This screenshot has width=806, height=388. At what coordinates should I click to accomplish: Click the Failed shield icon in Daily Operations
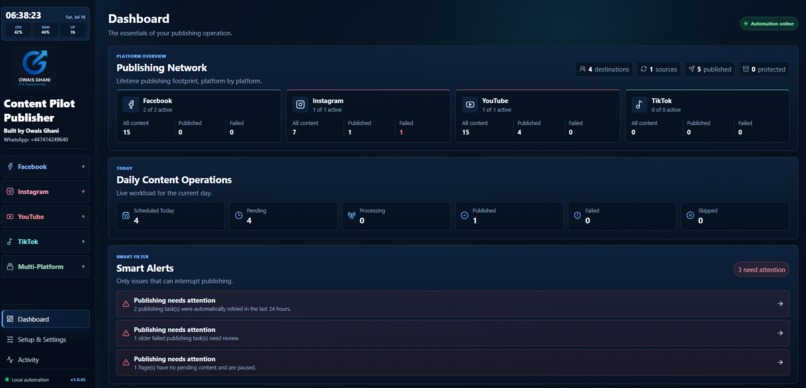click(577, 216)
